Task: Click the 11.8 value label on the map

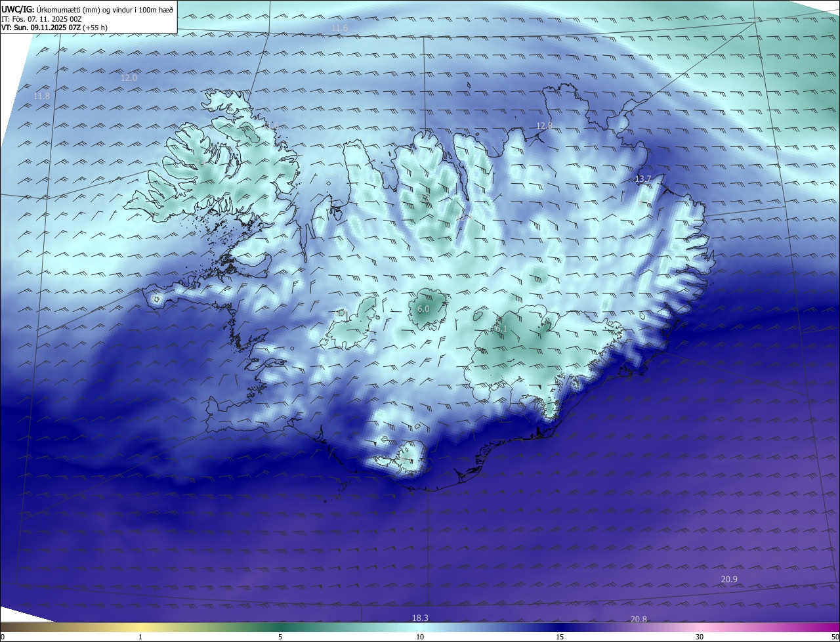Action: 41,96
